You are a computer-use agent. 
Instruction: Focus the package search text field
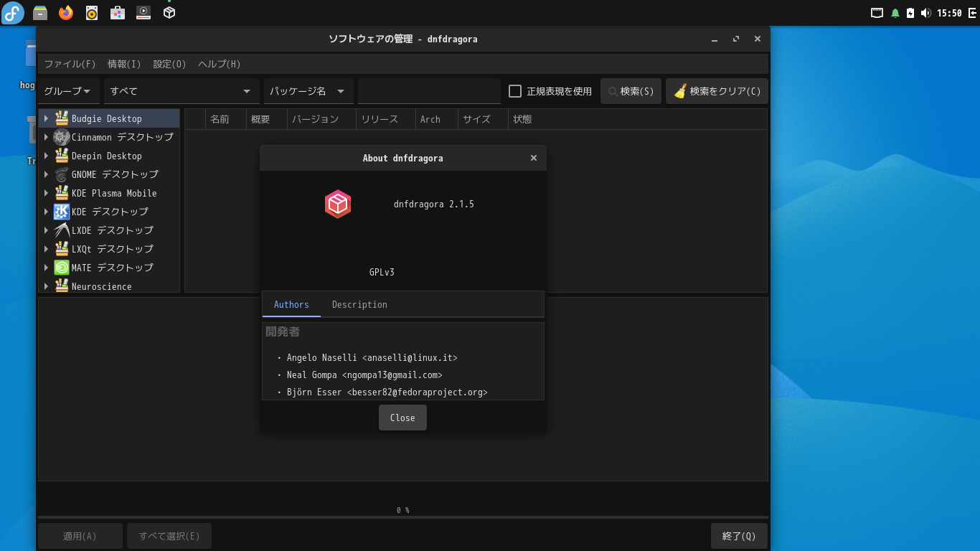tap(429, 91)
